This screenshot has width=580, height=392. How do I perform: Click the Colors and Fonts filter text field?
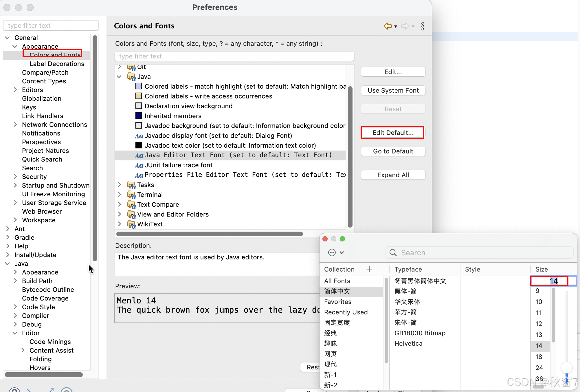coord(234,56)
